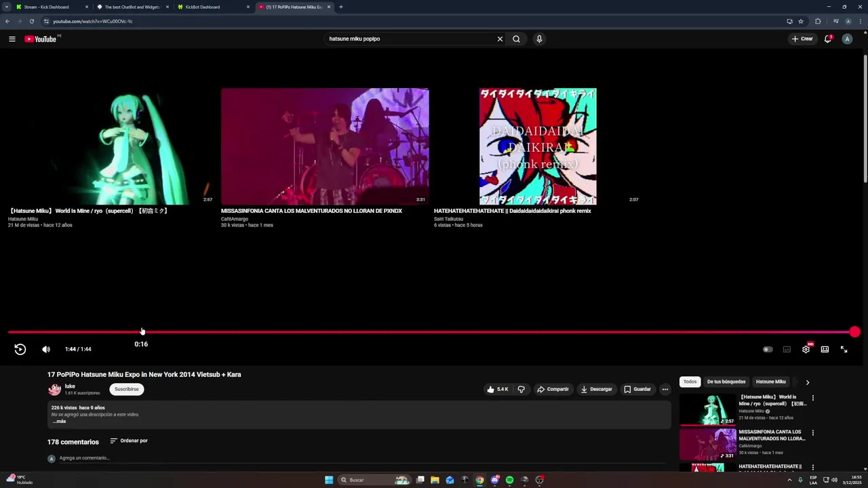Open the YouTube hamburger guide menu
Image resolution: width=868 pixels, height=488 pixels.
coord(12,39)
